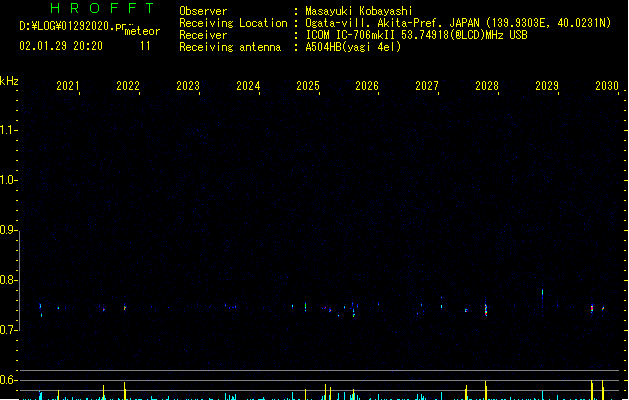
Task: Click the 2030 time axis marker
Action: tap(607, 86)
